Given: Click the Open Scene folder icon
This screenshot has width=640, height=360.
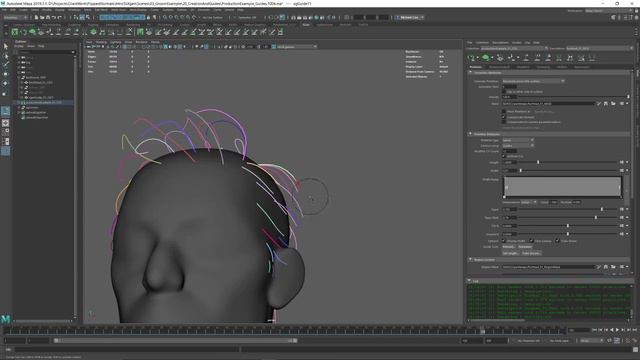Looking at the screenshot, I should [x=42, y=18].
